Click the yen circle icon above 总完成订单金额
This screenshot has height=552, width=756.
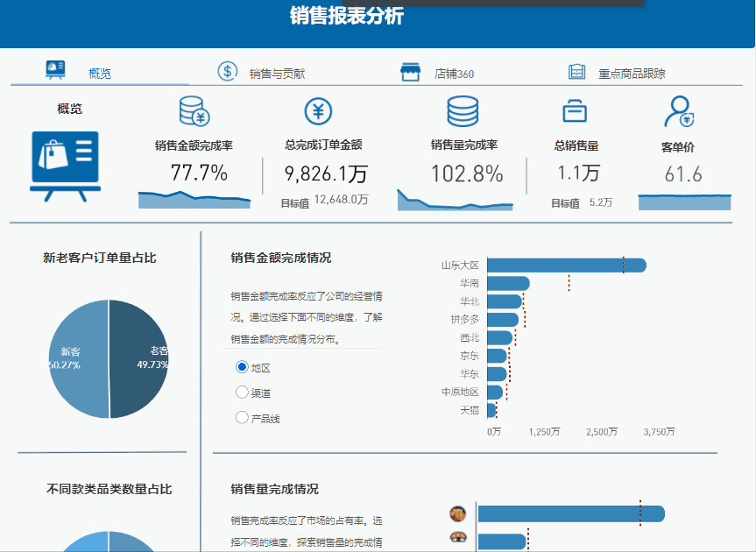point(318,111)
